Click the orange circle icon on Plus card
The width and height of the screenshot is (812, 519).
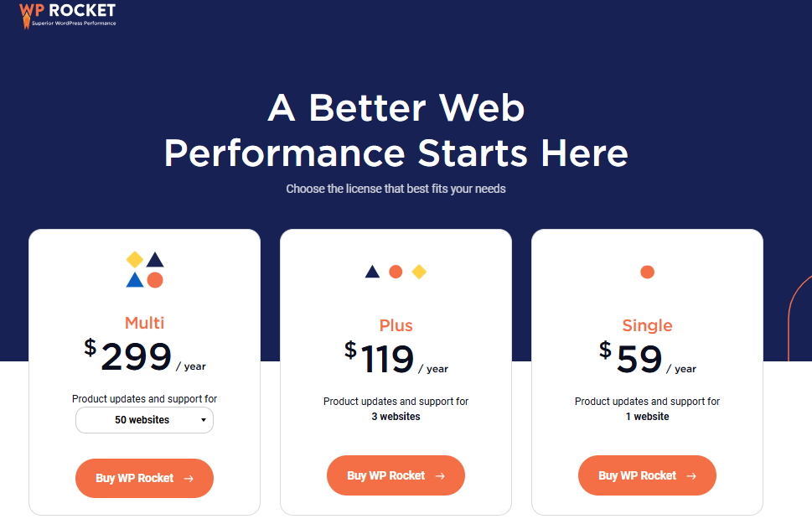(x=395, y=271)
